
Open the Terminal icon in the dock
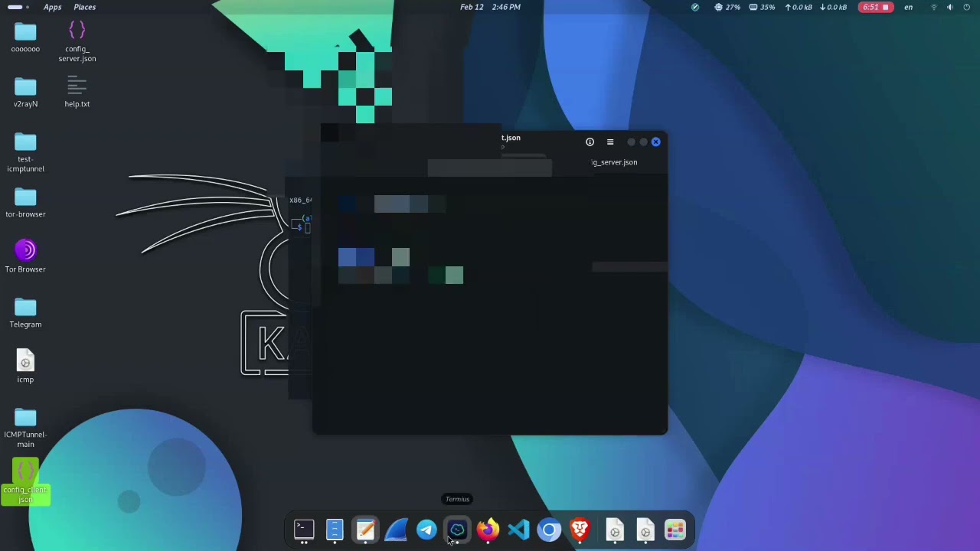click(304, 530)
